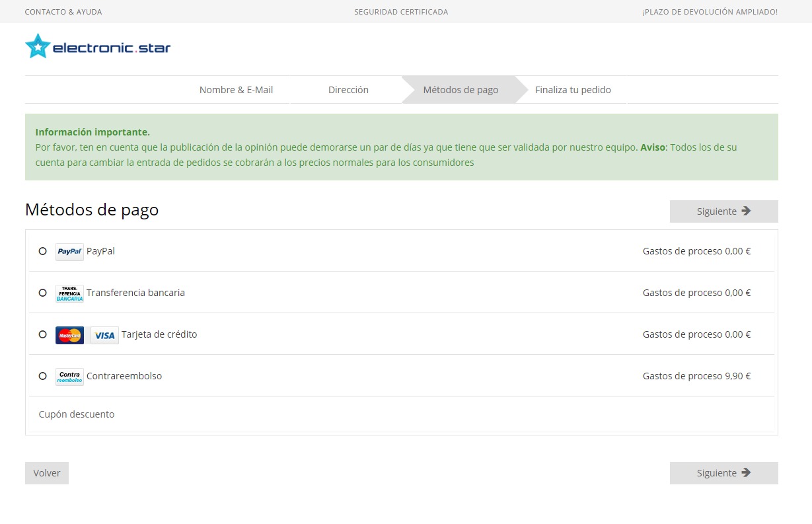Click the Métodos de pago step
This screenshot has width=812, height=524.
click(x=461, y=90)
